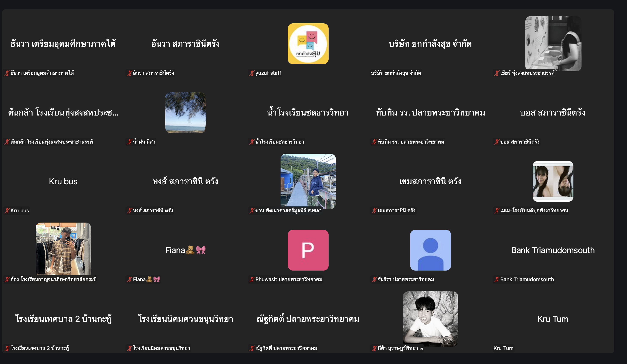Click the muted microphone icon beside Kru bus
This screenshot has width=627, height=364.
(x=7, y=211)
